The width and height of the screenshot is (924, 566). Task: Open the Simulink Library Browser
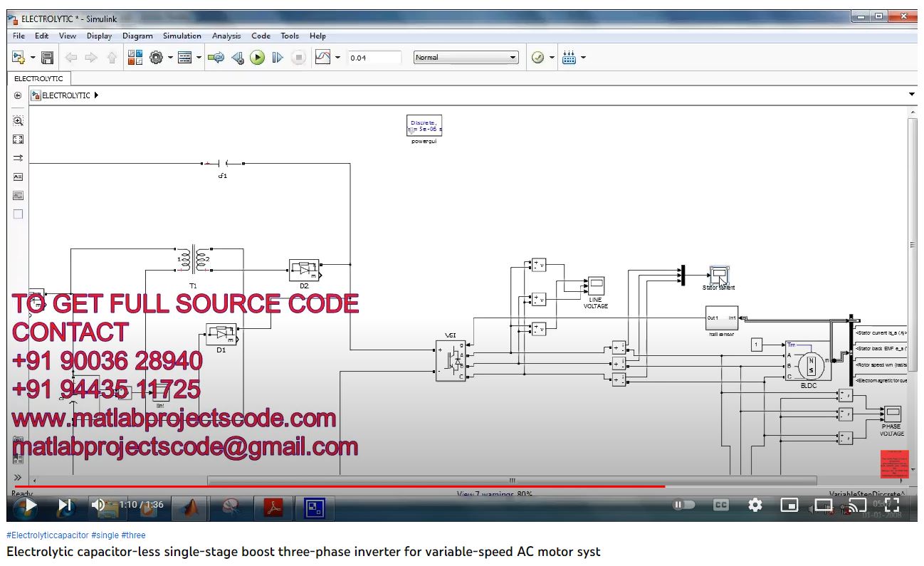135,58
